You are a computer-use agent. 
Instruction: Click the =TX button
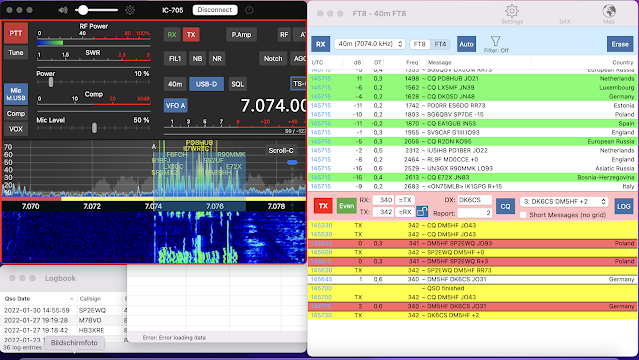point(404,200)
